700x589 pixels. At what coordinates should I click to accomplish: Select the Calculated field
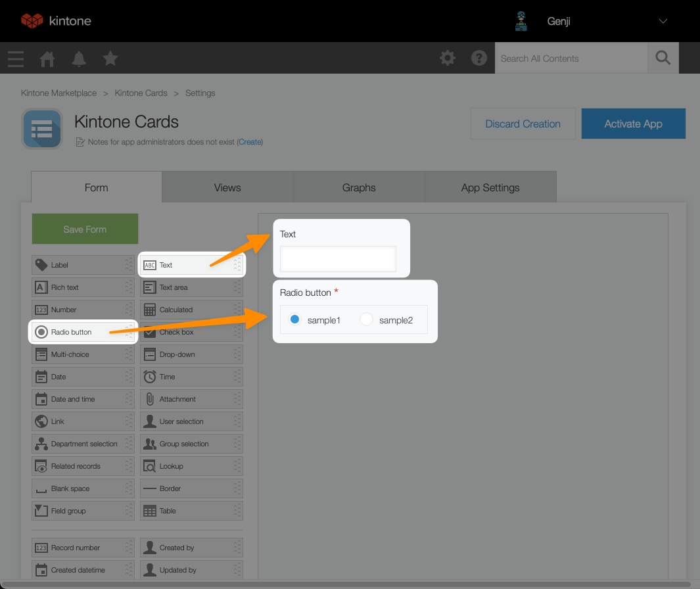point(191,310)
